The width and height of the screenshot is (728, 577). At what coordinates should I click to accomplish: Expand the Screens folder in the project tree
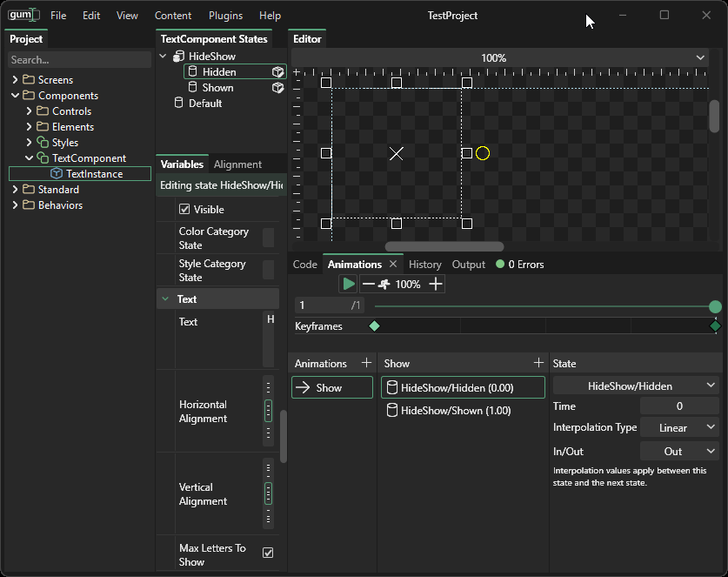15,80
